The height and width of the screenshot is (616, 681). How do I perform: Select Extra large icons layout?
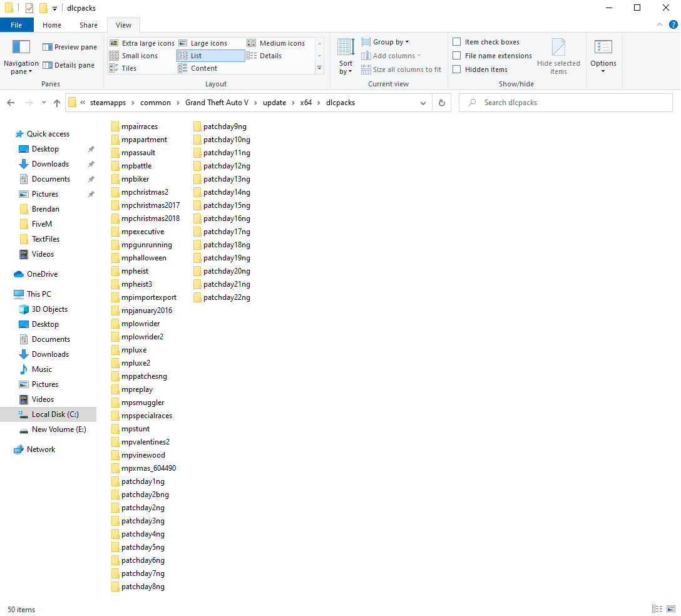142,43
